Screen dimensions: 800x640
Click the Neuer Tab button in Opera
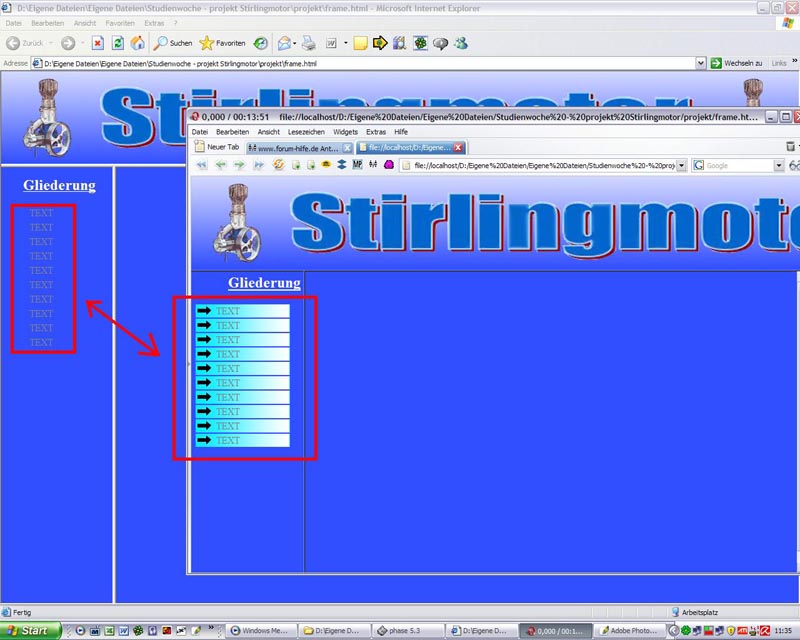tap(216, 147)
